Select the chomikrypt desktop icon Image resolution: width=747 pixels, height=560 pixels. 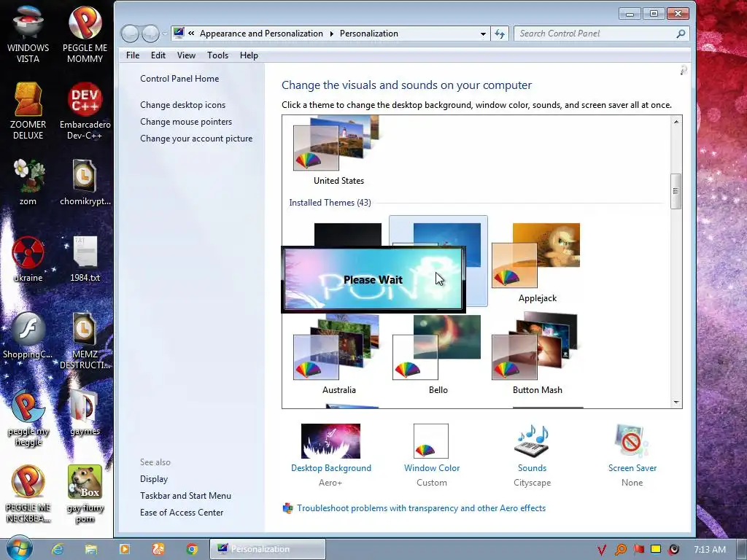point(85,182)
